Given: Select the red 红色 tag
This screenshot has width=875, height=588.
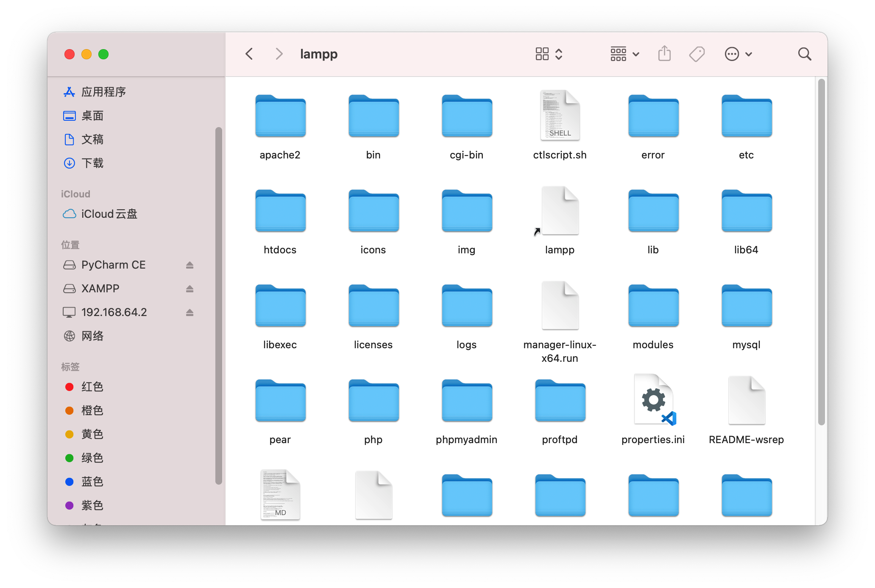Looking at the screenshot, I should tap(92, 387).
